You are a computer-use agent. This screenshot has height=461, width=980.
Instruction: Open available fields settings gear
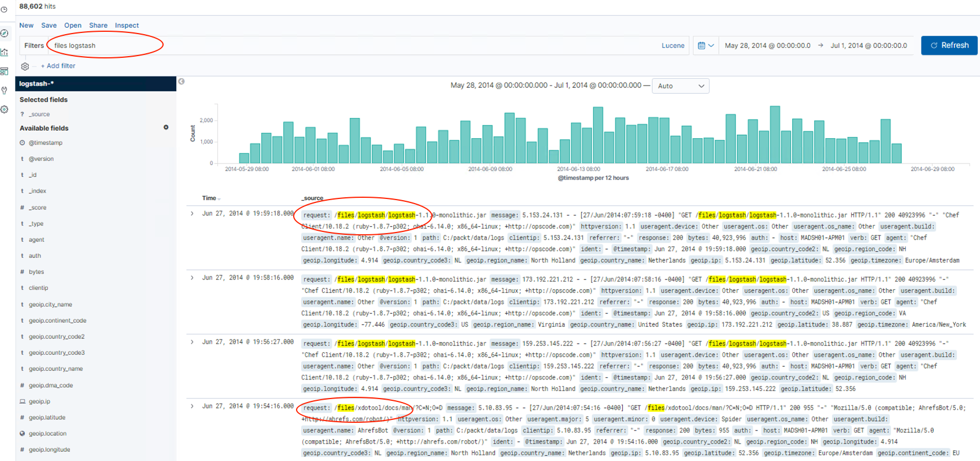point(166,127)
